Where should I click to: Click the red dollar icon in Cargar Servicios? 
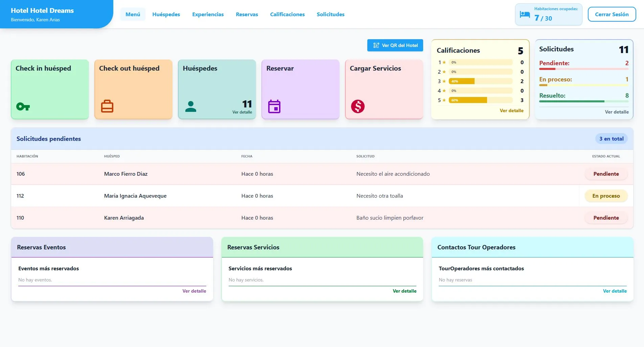click(358, 106)
